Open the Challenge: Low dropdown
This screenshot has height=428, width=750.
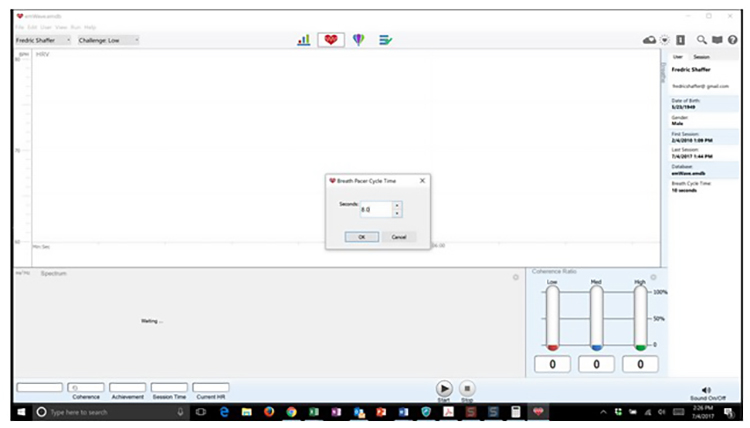point(108,40)
